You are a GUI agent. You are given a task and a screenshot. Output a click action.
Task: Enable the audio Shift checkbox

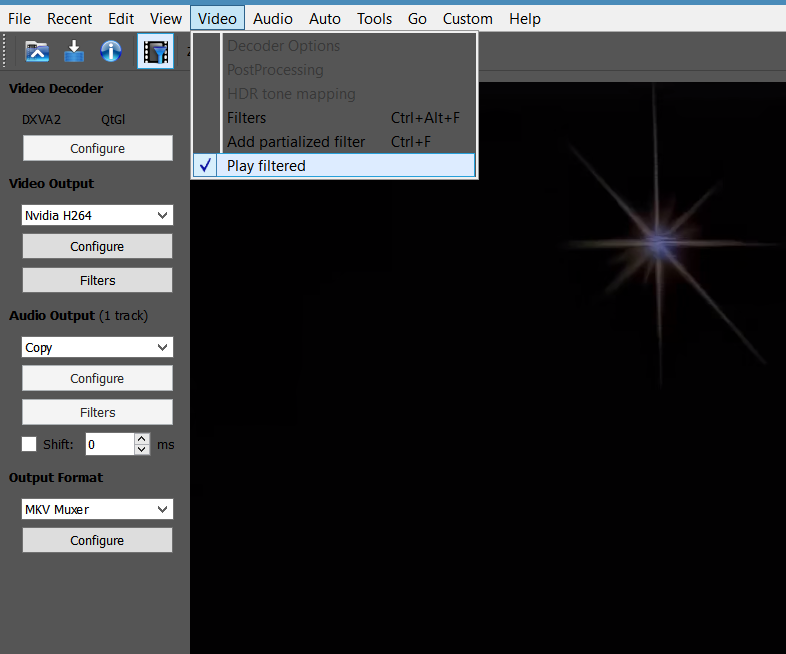(29, 444)
